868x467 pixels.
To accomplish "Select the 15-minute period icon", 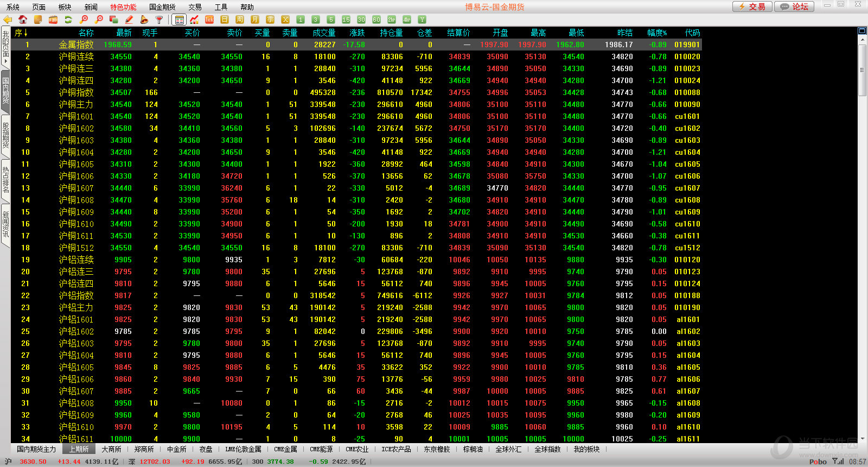I will tap(346, 20).
